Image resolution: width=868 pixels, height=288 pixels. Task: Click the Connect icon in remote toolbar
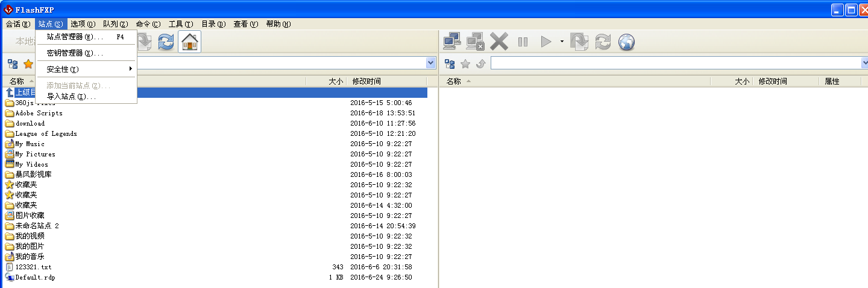click(x=452, y=42)
